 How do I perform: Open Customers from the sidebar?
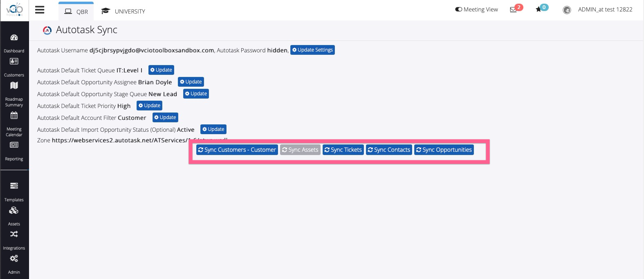pos(14,68)
